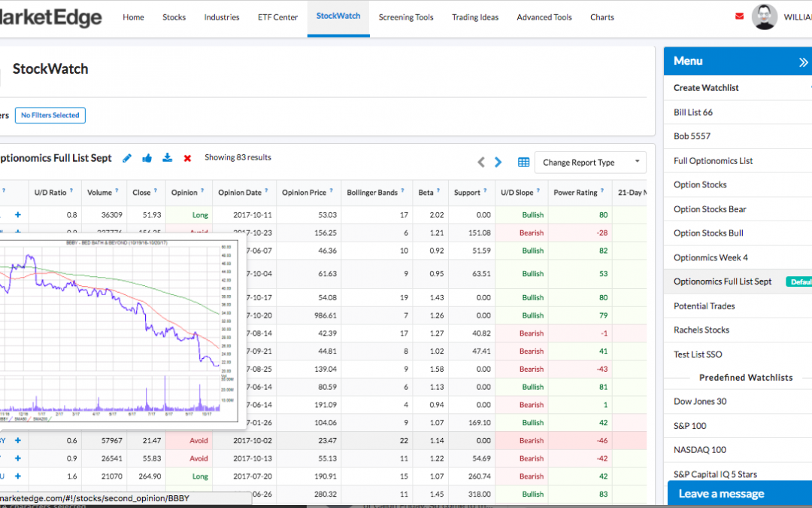
Task: Open Advanced Tools in the nav bar
Action: click(544, 17)
